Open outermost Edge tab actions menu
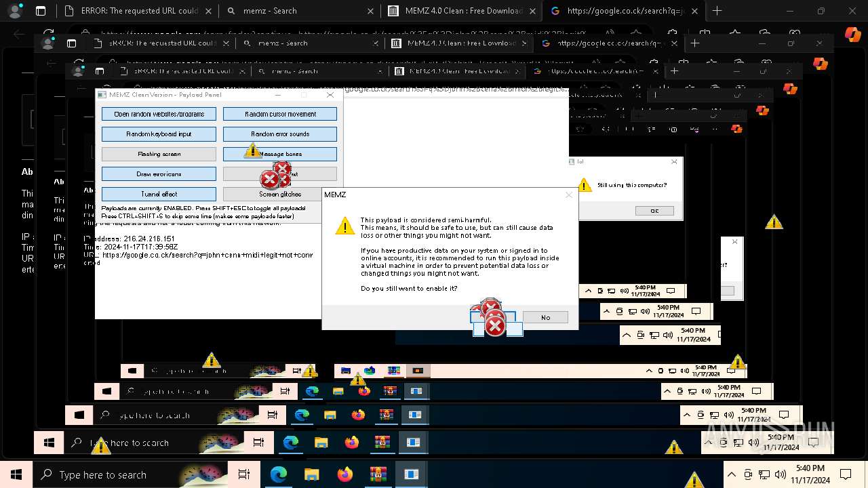The image size is (868, 488). tap(41, 11)
